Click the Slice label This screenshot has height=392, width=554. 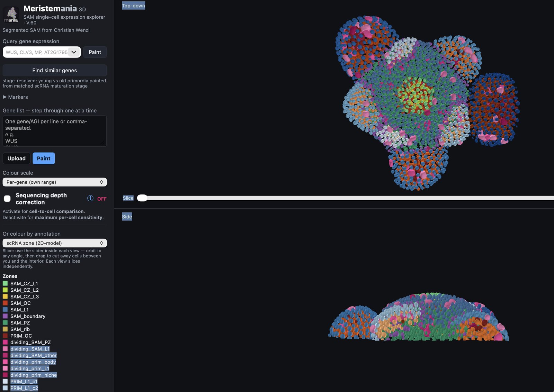(x=128, y=198)
